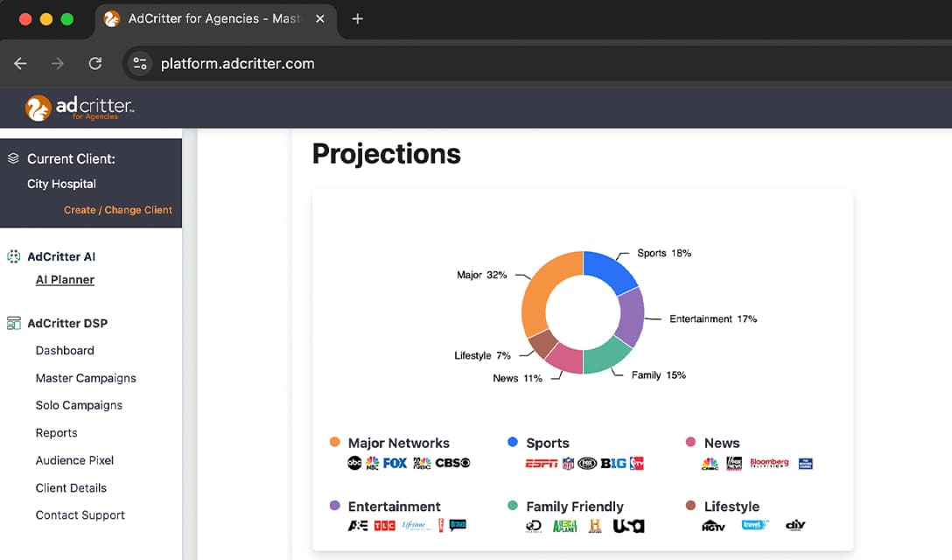This screenshot has height=560, width=952.
Task: Click the Current Client layers icon
Action: click(13, 158)
